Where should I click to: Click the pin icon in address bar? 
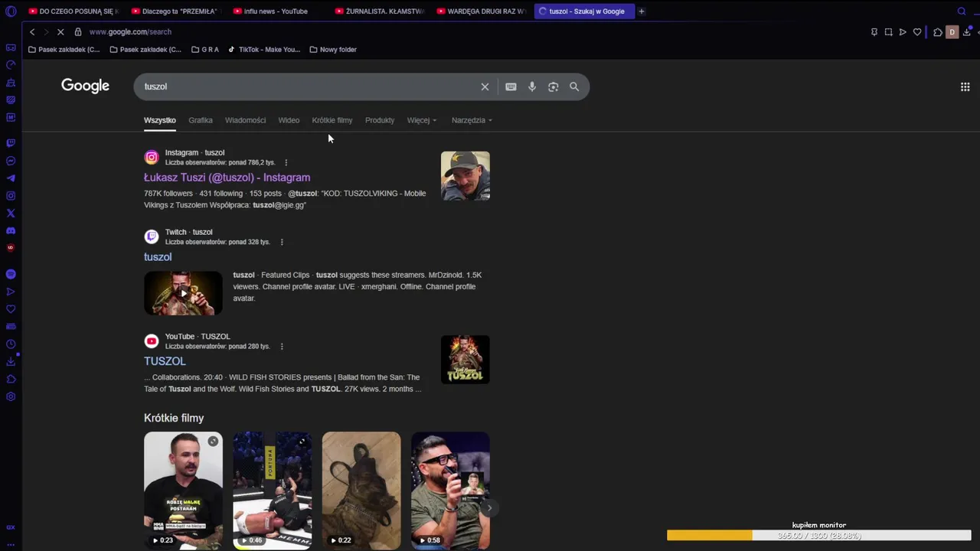click(x=874, y=32)
